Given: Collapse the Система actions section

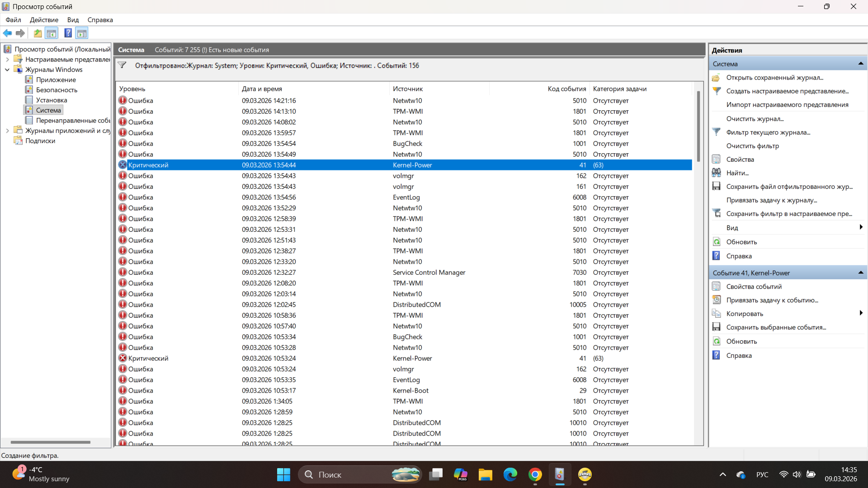Looking at the screenshot, I should coord(861,64).
